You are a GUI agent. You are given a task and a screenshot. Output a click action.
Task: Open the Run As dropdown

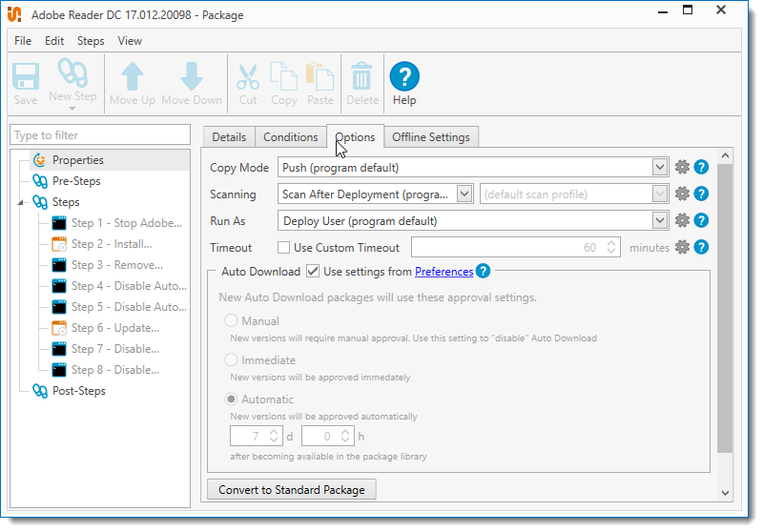point(660,221)
